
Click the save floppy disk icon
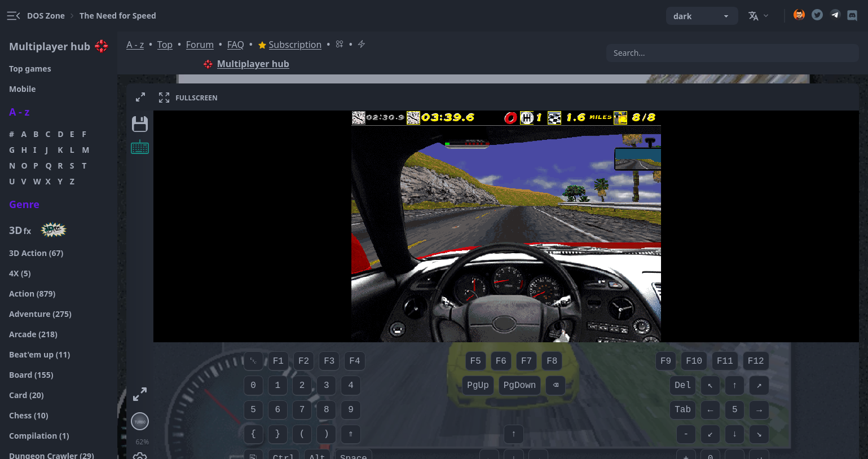coord(140,124)
